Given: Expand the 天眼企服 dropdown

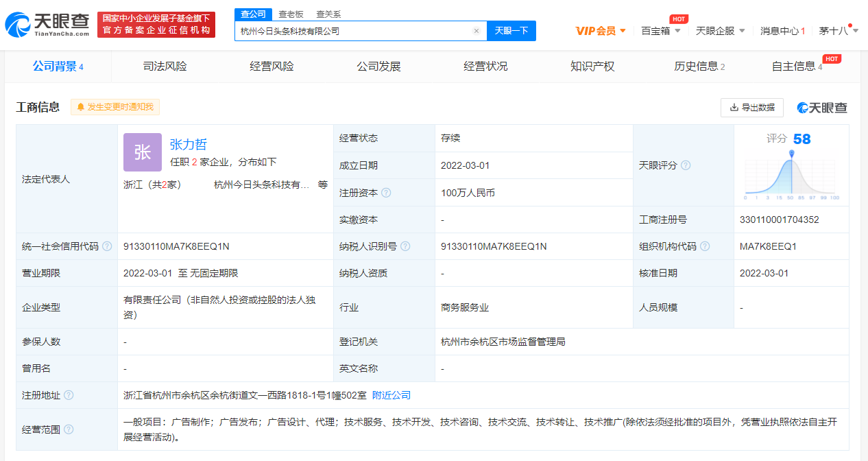Looking at the screenshot, I should point(720,31).
